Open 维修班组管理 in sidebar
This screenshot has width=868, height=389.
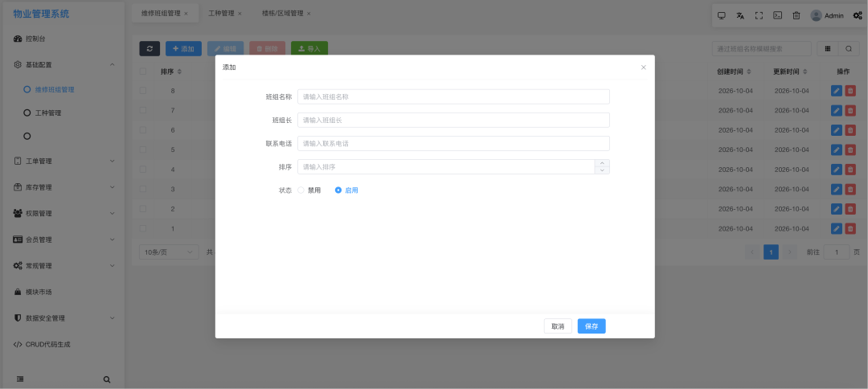click(55, 89)
